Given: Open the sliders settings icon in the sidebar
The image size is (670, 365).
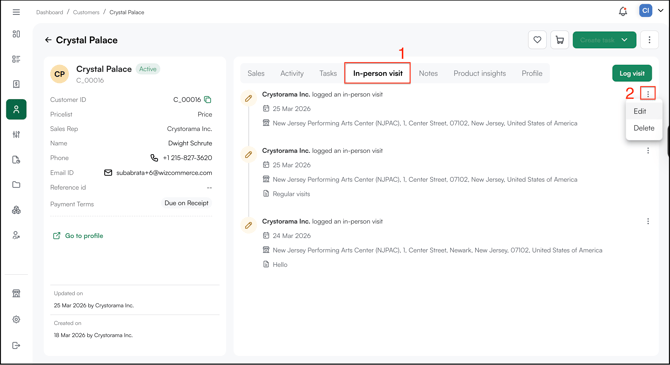Looking at the screenshot, I should (16, 135).
